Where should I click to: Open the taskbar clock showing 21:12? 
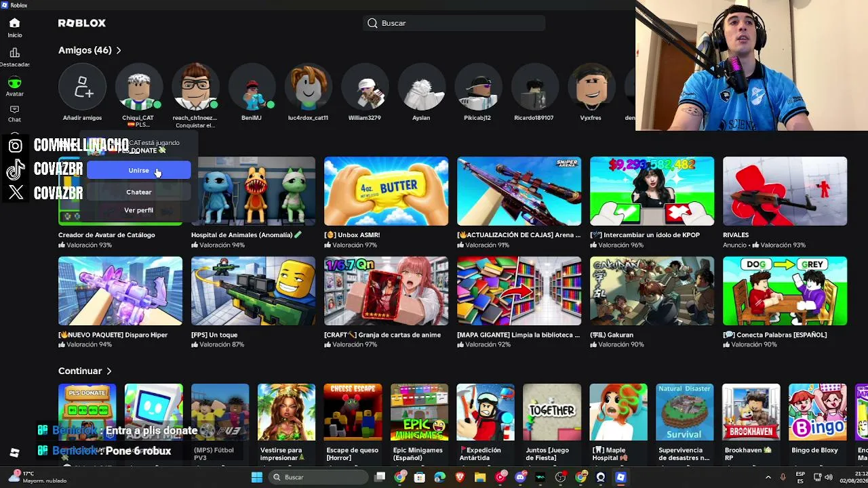pos(852,477)
